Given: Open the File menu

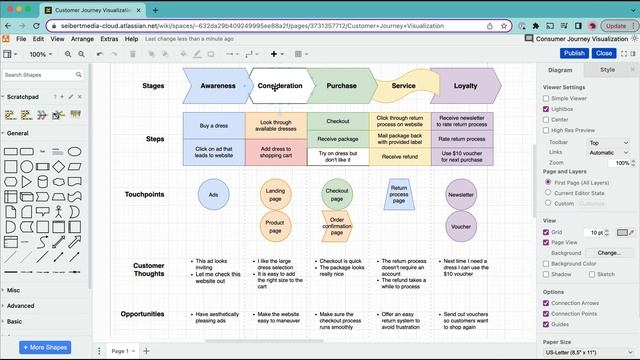Looking at the screenshot, I should [x=21, y=39].
